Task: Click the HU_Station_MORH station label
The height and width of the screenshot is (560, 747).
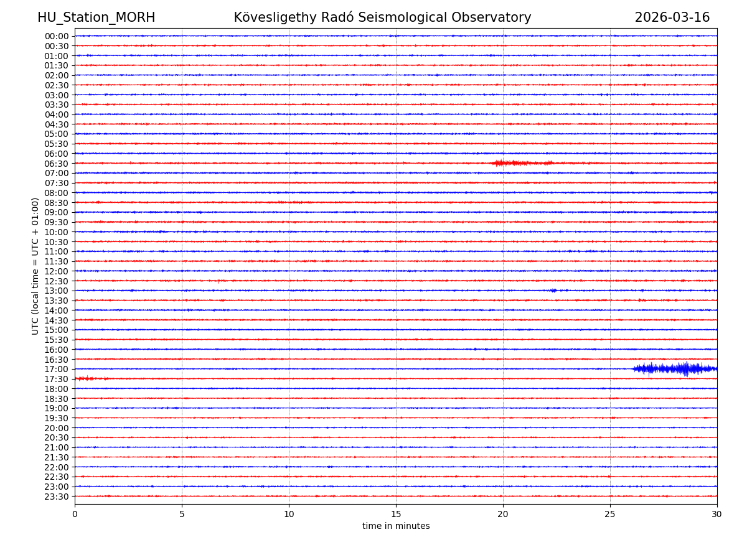Action: (x=96, y=17)
